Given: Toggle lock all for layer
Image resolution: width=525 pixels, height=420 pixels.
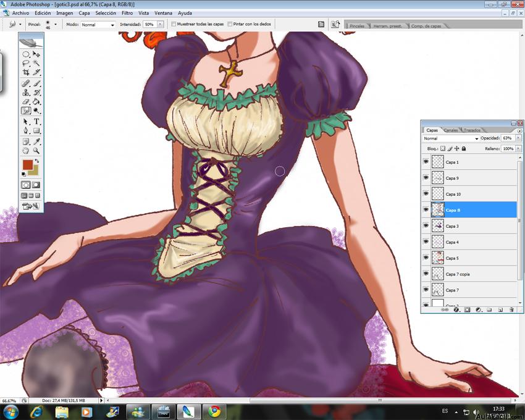Looking at the screenshot, I should (x=464, y=148).
